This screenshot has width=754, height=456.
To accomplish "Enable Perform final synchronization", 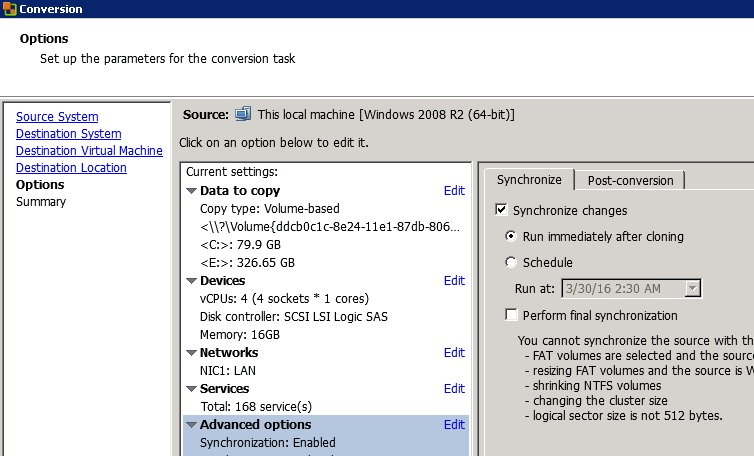I will pyautogui.click(x=512, y=316).
